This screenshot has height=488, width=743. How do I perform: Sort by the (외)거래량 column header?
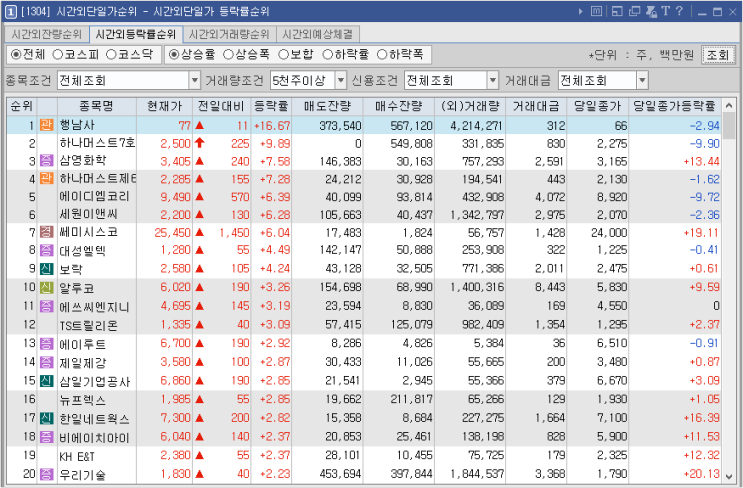[x=470, y=106]
